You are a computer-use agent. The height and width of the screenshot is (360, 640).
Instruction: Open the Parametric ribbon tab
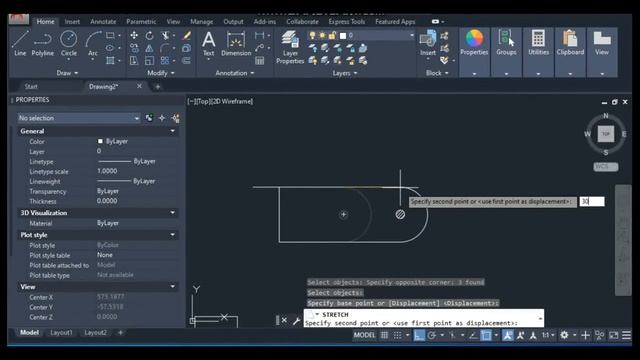click(x=141, y=22)
